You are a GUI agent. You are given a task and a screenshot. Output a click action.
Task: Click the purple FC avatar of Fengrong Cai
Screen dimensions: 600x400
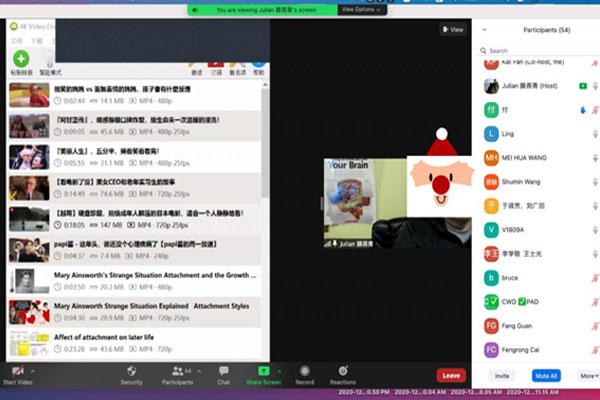pyautogui.click(x=491, y=350)
